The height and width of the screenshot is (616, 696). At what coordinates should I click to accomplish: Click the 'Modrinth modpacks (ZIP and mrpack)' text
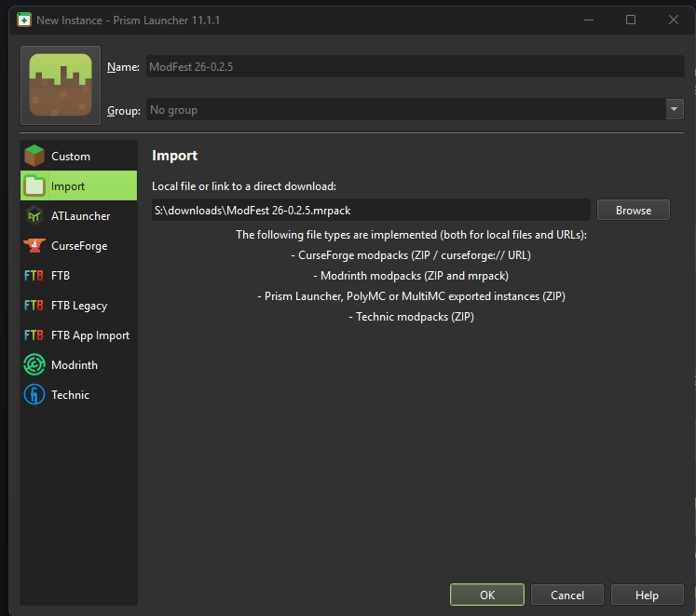coord(411,276)
